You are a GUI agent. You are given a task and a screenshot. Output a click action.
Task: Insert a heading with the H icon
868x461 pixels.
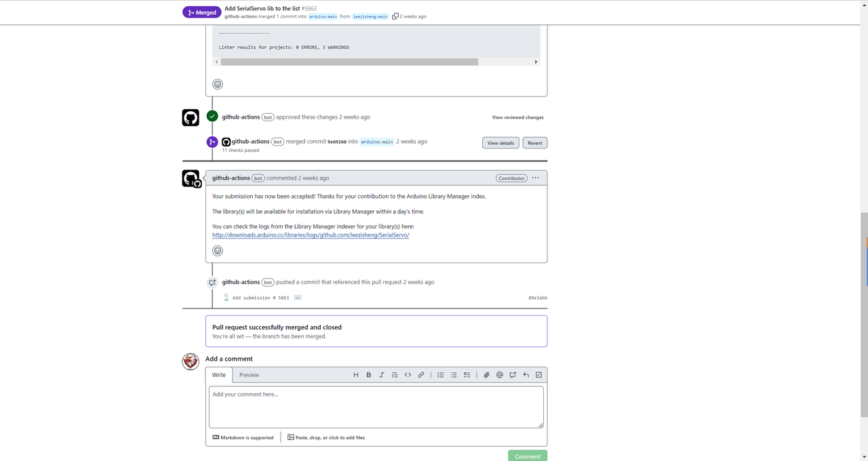356,375
